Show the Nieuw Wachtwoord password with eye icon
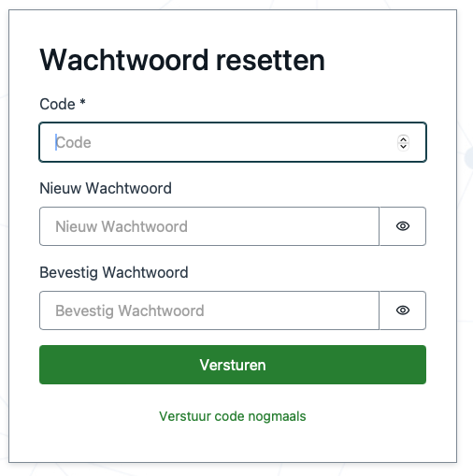This screenshot has height=476, width=473. click(x=403, y=226)
